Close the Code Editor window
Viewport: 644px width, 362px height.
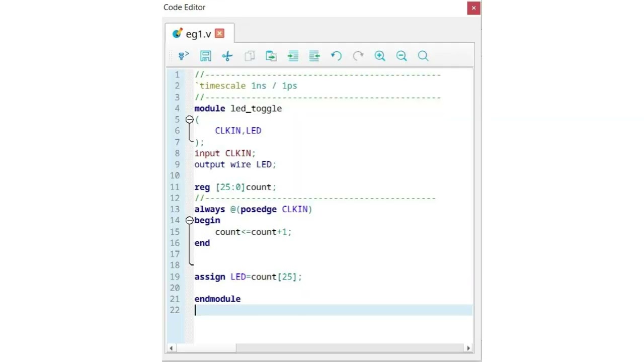click(473, 8)
